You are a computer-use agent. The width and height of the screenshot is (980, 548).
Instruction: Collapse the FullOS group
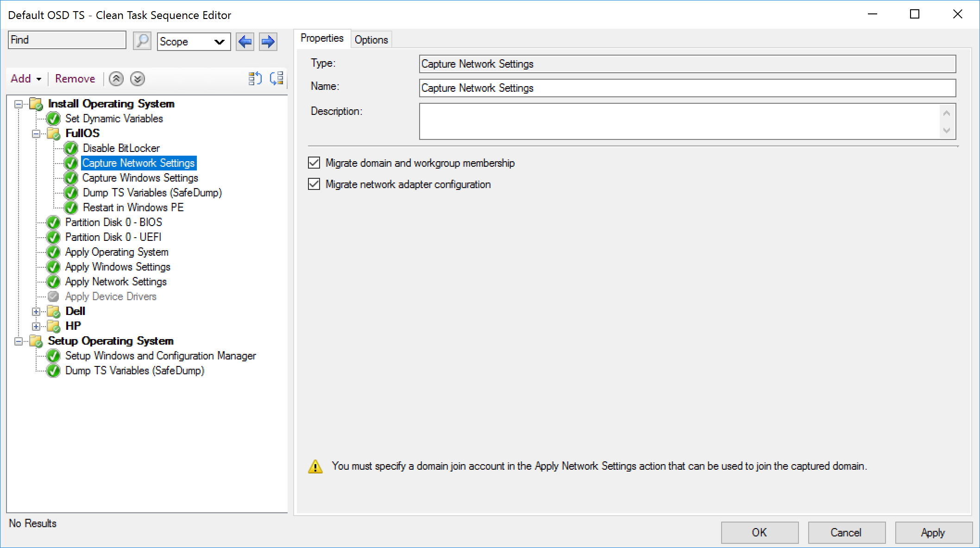[x=36, y=134]
